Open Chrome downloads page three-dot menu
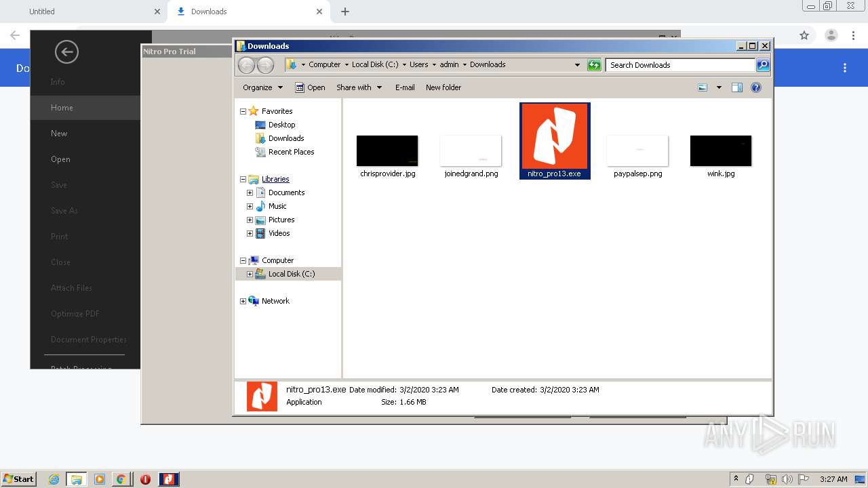 point(845,68)
